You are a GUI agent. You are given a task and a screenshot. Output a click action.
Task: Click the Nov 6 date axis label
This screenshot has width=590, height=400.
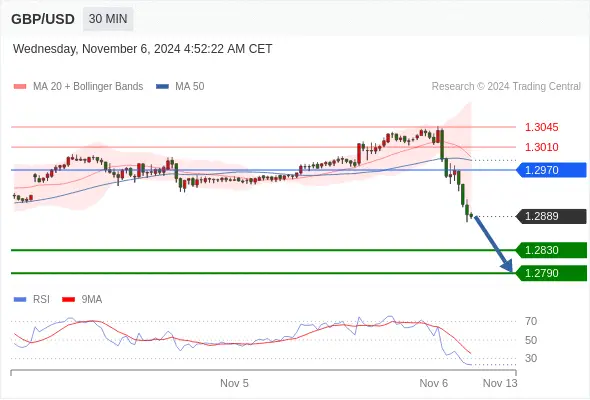tap(433, 383)
